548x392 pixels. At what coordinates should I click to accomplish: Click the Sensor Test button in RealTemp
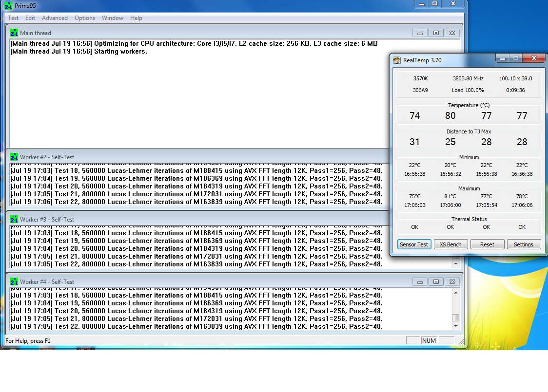pyautogui.click(x=414, y=244)
